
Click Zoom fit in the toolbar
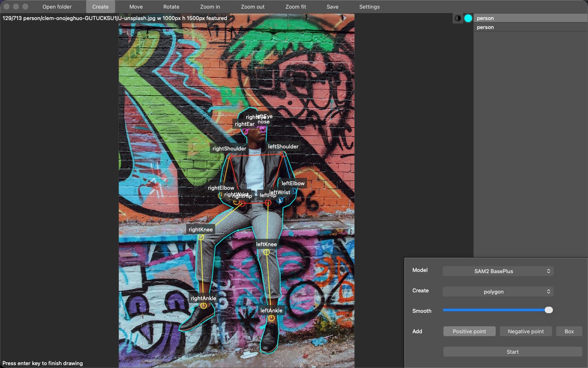tap(296, 7)
